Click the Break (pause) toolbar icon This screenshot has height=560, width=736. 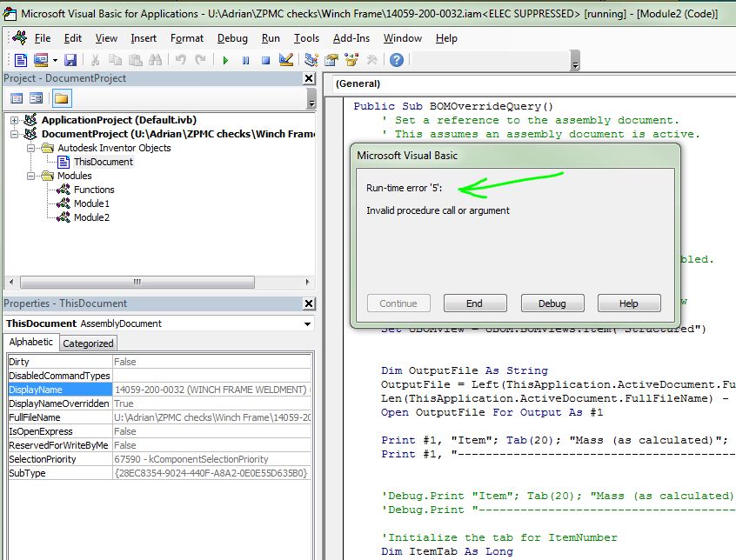(x=245, y=60)
